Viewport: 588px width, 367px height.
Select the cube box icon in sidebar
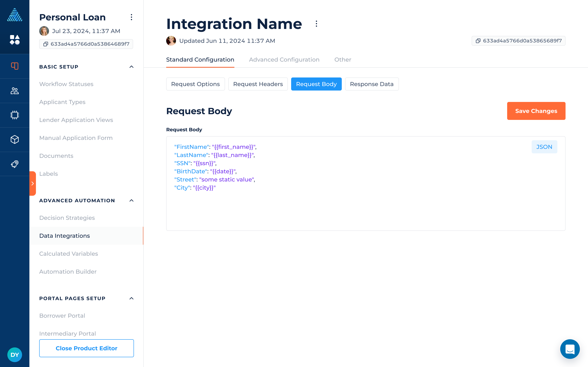(x=14, y=140)
